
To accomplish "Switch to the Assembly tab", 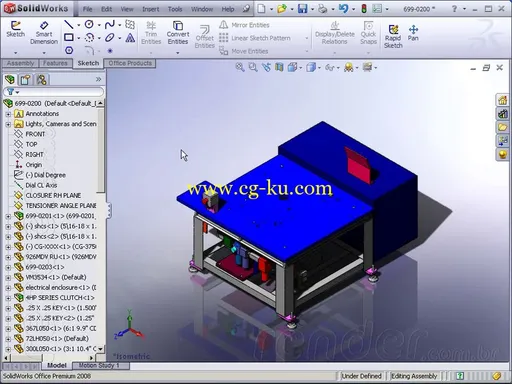I will pyautogui.click(x=20, y=63).
